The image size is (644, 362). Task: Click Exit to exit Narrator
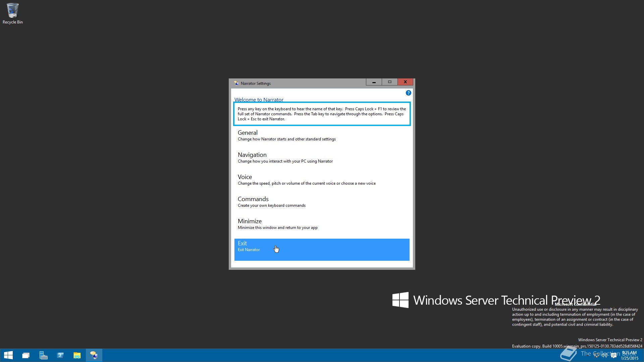point(322,250)
